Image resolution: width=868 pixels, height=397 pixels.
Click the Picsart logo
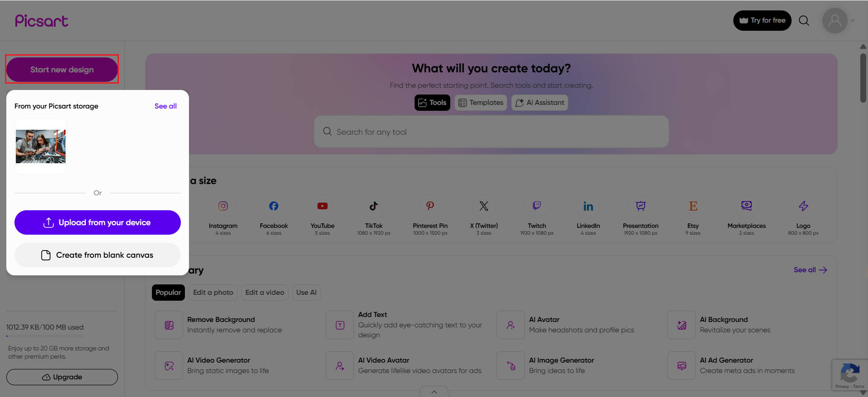click(42, 21)
